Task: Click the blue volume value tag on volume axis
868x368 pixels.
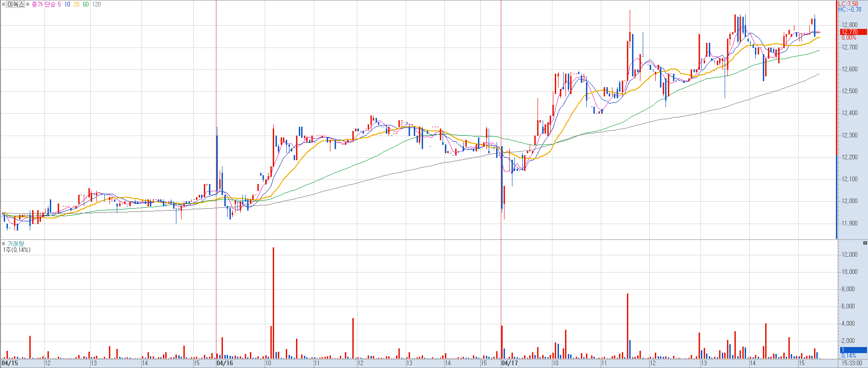Action: coord(853,350)
